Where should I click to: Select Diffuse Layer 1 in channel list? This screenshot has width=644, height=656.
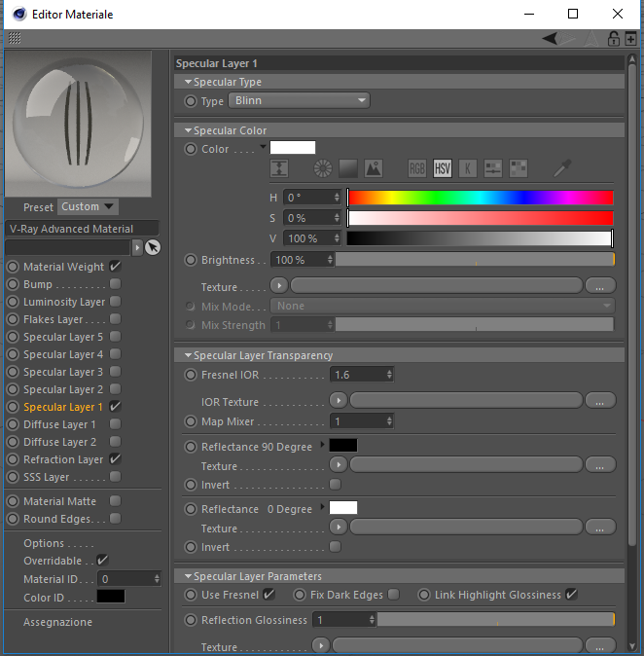pyautogui.click(x=59, y=424)
